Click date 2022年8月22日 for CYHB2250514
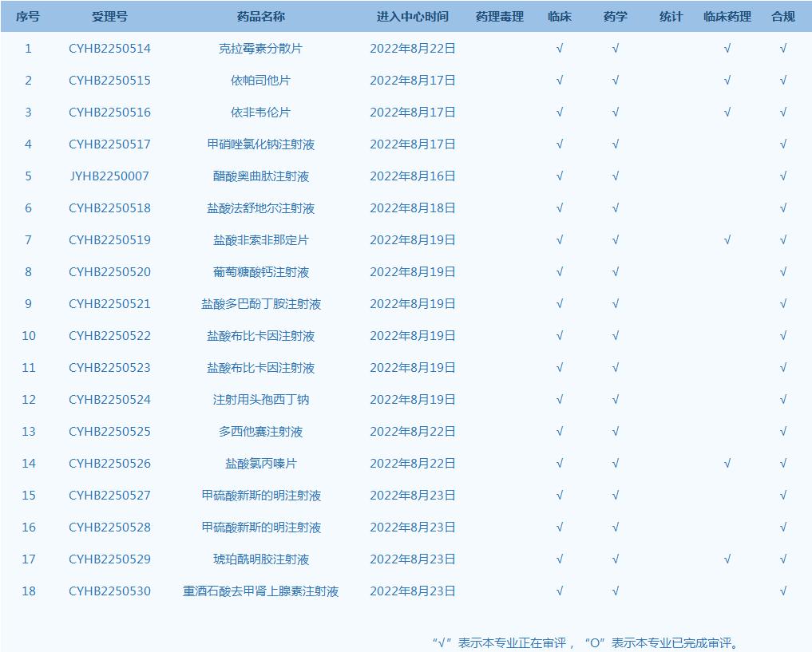Image resolution: width=812 pixels, height=652 pixels. [412, 49]
